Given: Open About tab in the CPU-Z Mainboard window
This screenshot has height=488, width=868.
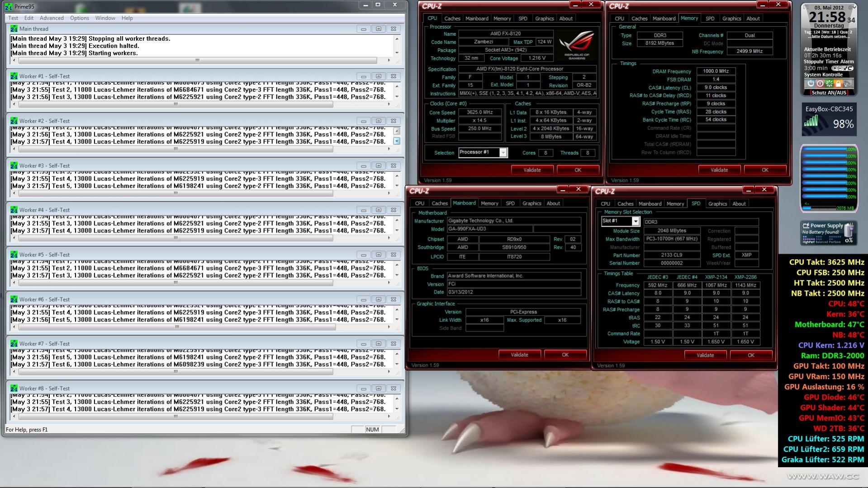Looking at the screenshot, I should [553, 204].
